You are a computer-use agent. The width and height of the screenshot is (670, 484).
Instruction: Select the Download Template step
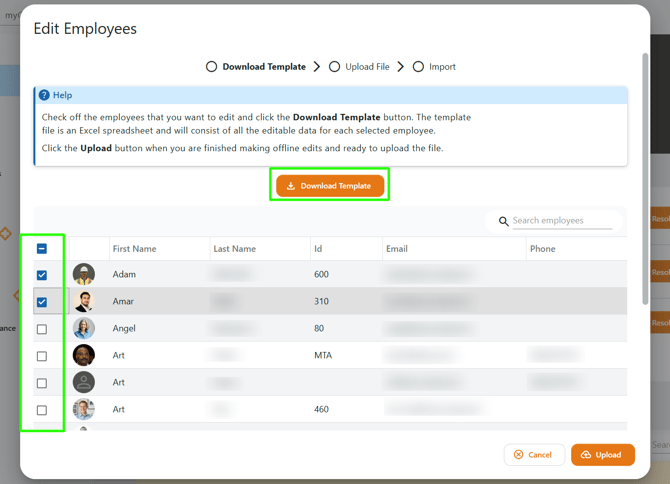click(x=256, y=67)
